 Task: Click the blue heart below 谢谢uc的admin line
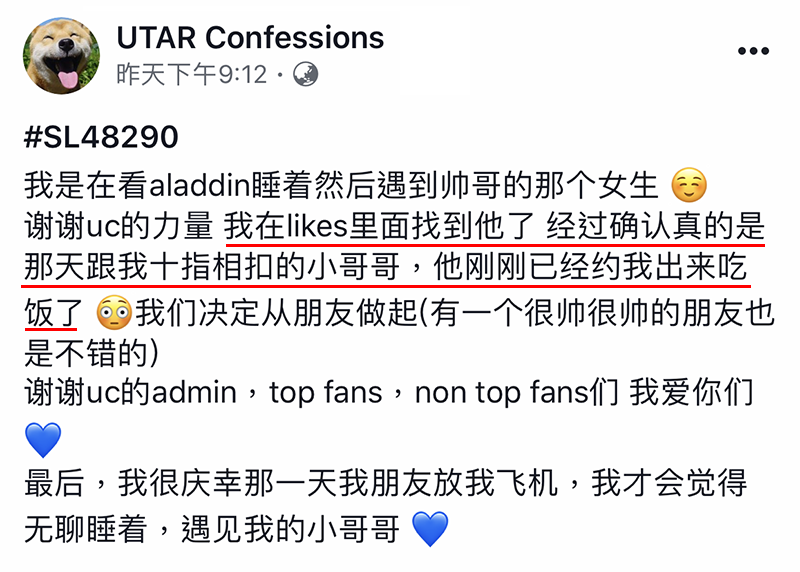coord(43,439)
